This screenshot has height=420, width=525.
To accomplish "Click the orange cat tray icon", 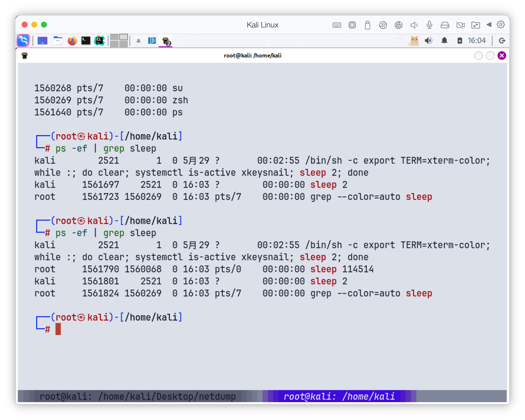I will 414,41.
